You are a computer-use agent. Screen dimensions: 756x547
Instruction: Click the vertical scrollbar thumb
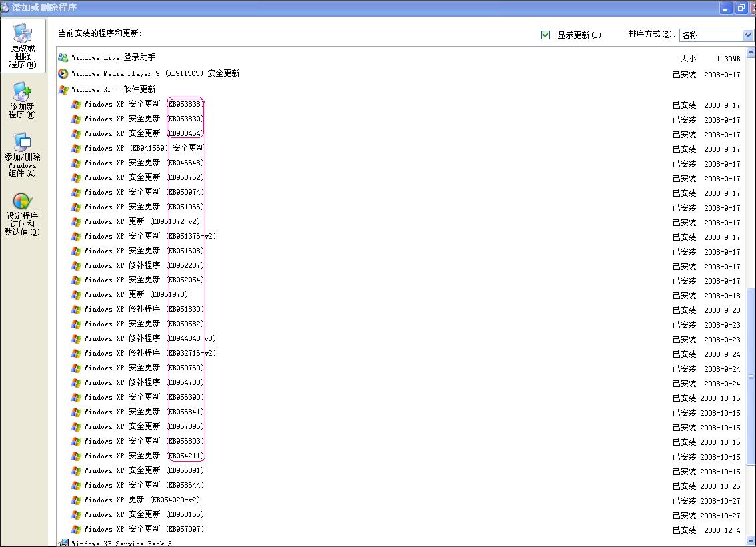coord(751,377)
